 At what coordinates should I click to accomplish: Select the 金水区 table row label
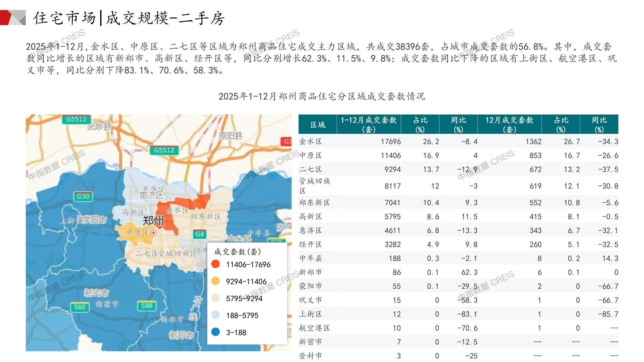point(311,142)
